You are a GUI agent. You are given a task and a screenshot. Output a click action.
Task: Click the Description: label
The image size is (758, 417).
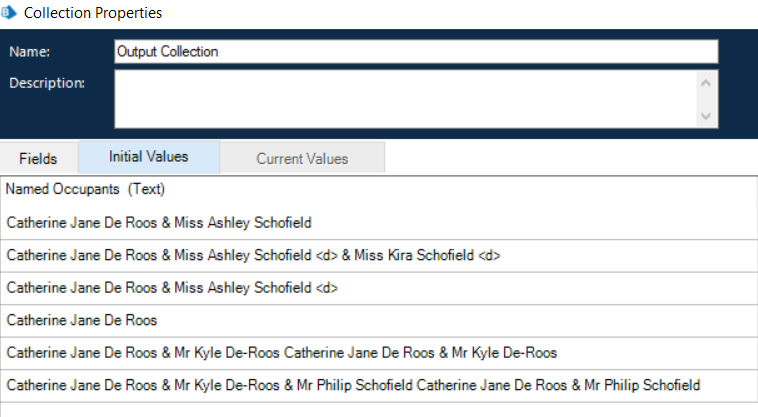47,82
